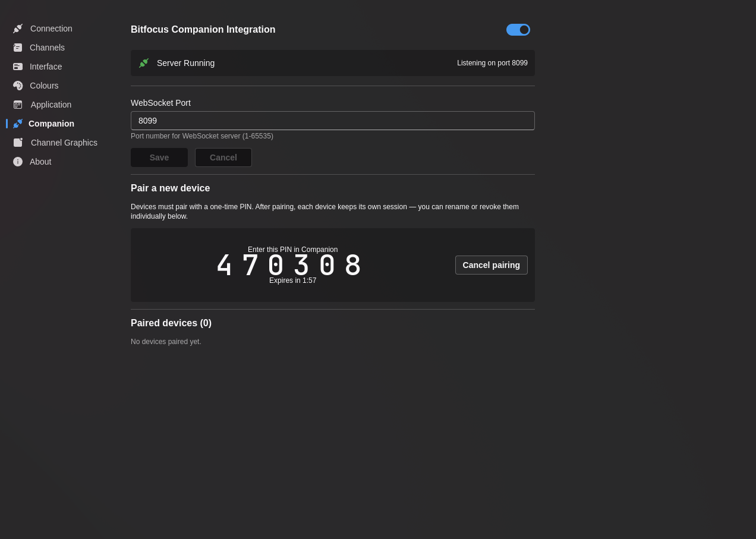This screenshot has height=539, width=756.
Task: Click the Interface card icon in sidebar
Action: click(x=18, y=67)
